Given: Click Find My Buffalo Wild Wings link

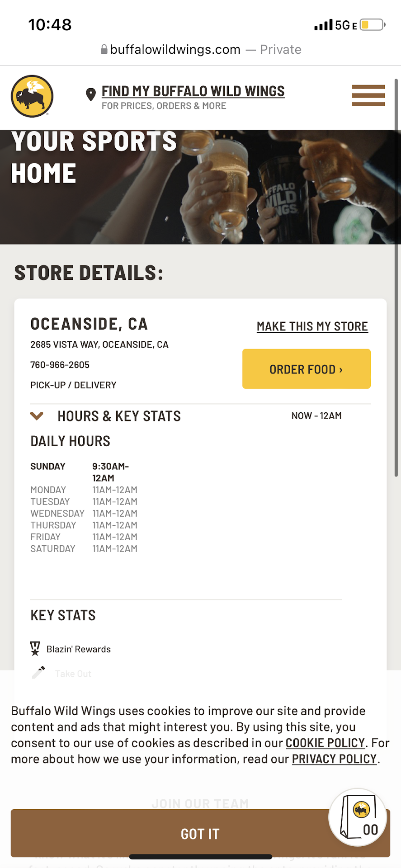Looking at the screenshot, I should tap(193, 91).
